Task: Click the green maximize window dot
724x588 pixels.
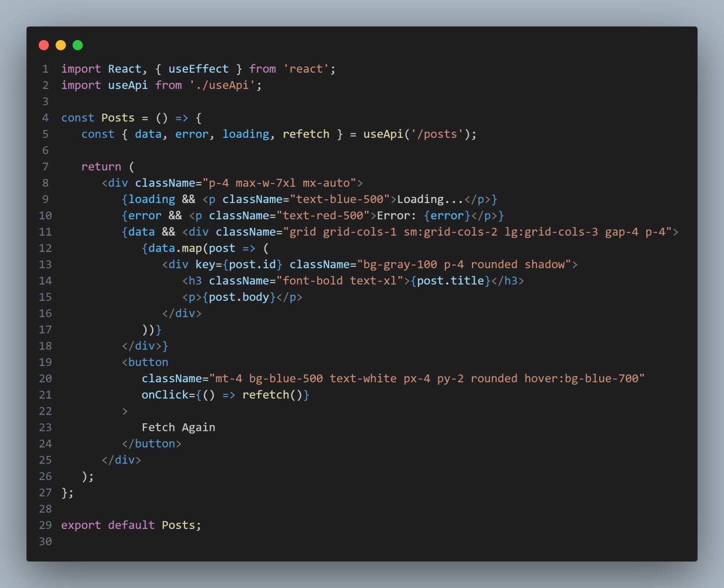Action: tap(78, 45)
